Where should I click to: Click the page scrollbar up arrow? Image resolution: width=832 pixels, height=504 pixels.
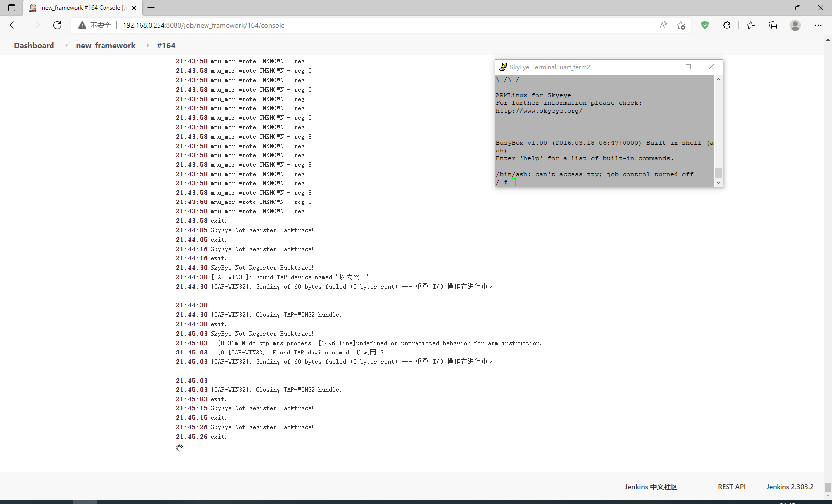pyautogui.click(x=828, y=40)
